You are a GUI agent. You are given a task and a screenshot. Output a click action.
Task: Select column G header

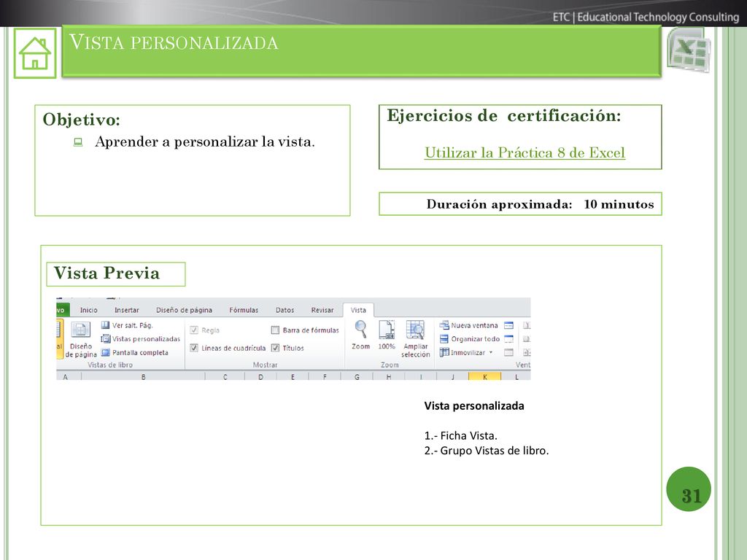coord(357,377)
